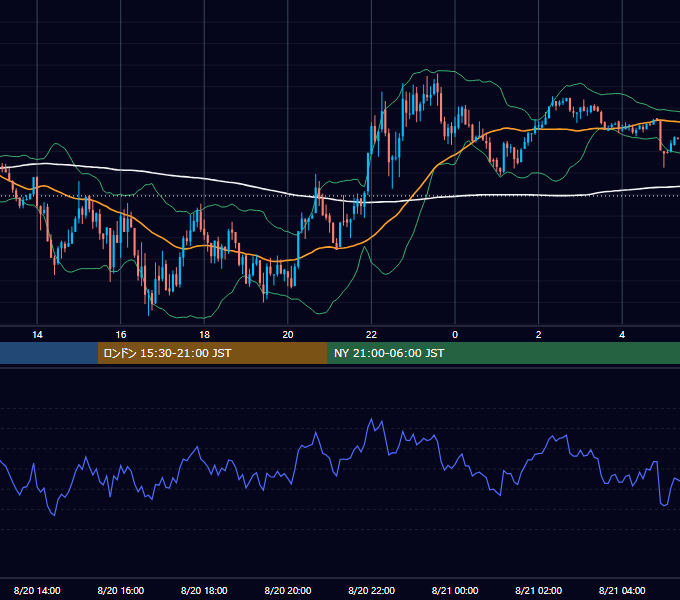The image size is (680, 600).
Task: Click the '8/20 14:00' label on the oscillator axis
Action: click(x=37, y=591)
